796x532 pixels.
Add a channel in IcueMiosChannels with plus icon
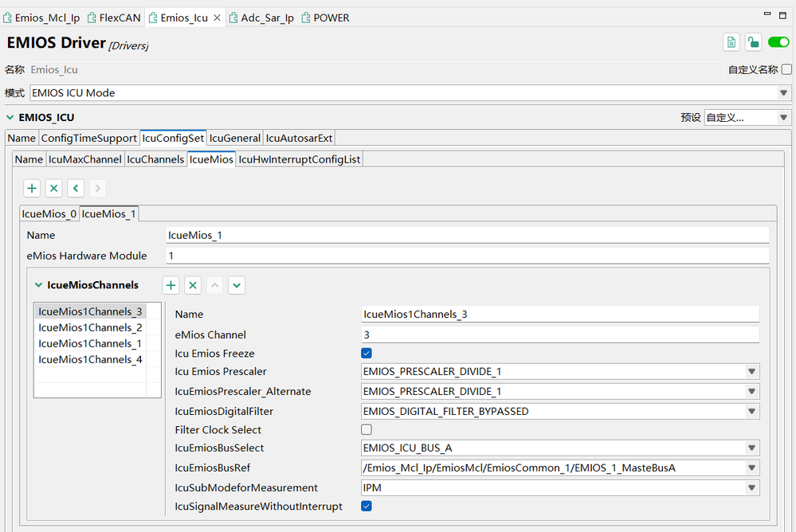pos(171,285)
